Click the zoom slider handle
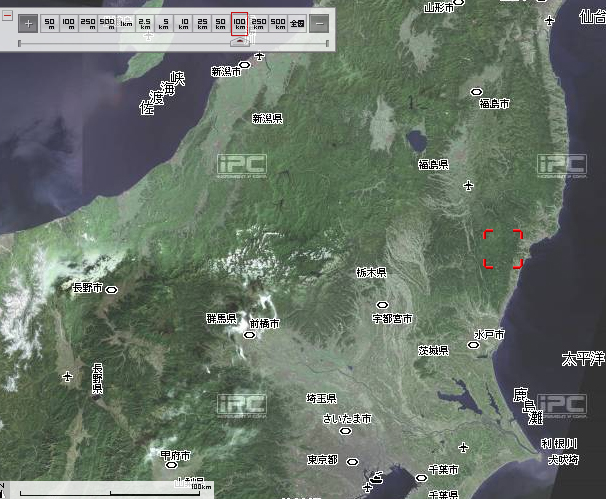The width and height of the screenshot is (606, 499). (239, 43)
